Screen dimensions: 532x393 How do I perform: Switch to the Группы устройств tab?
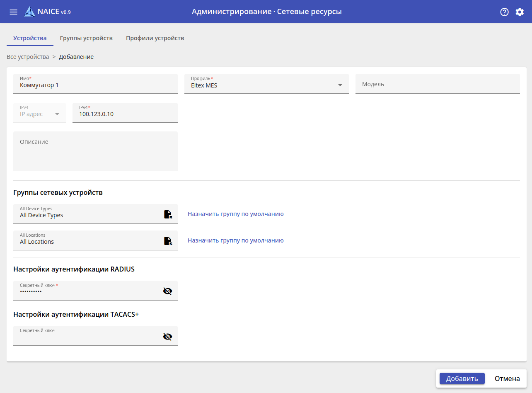point(86,38)
